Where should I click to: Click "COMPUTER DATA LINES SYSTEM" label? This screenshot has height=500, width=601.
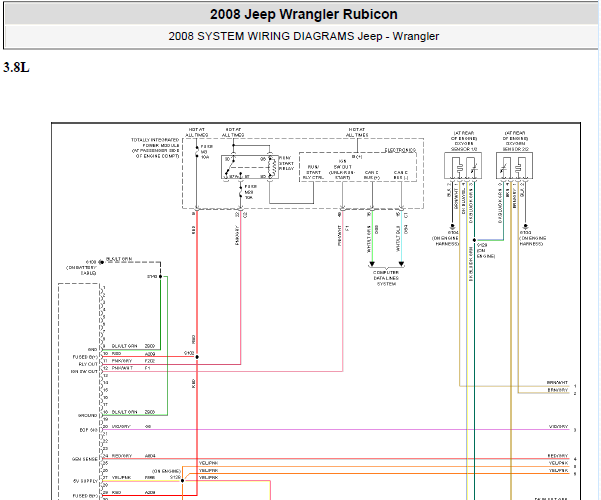point(386,278)
